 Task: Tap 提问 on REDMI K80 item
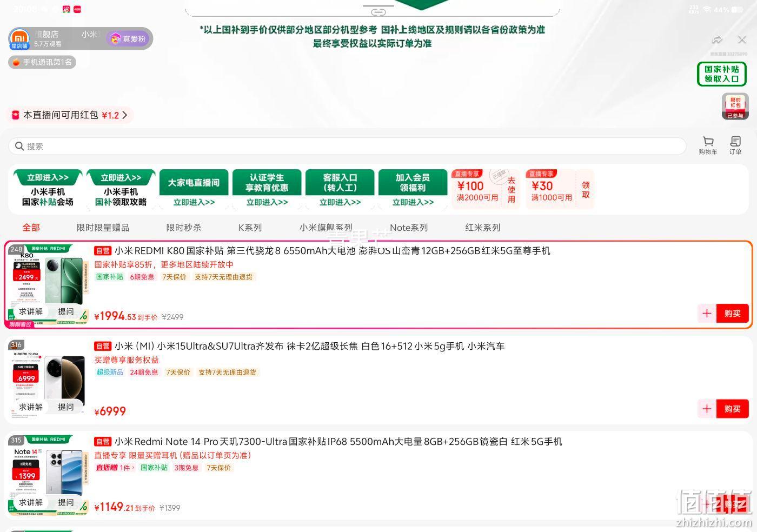coord(66,311)
